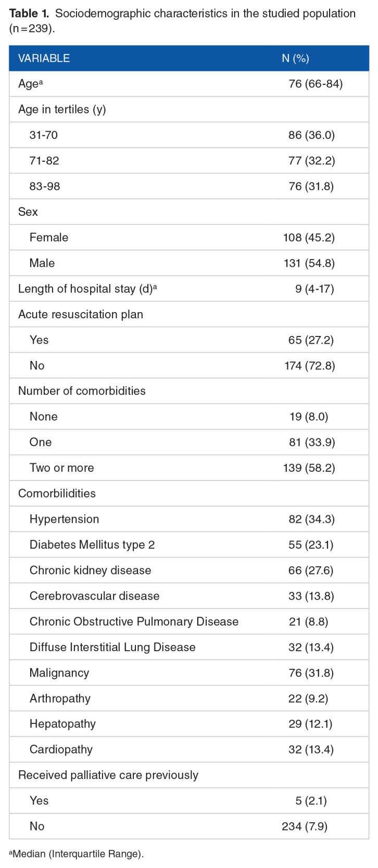Select the Cardiopathy row label
Image resolution: width=378 pixels, height=868 pixels.
pos(61,749)
